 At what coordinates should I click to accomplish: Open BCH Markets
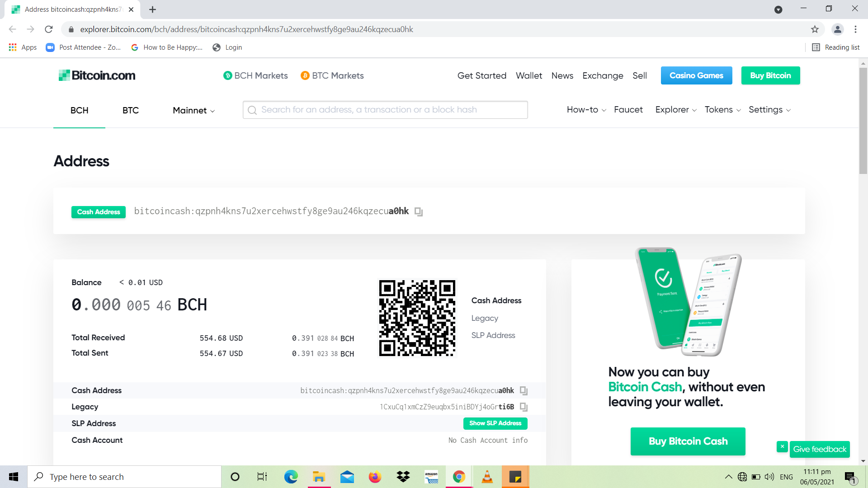pyautogui.click(x=255, y=75)
